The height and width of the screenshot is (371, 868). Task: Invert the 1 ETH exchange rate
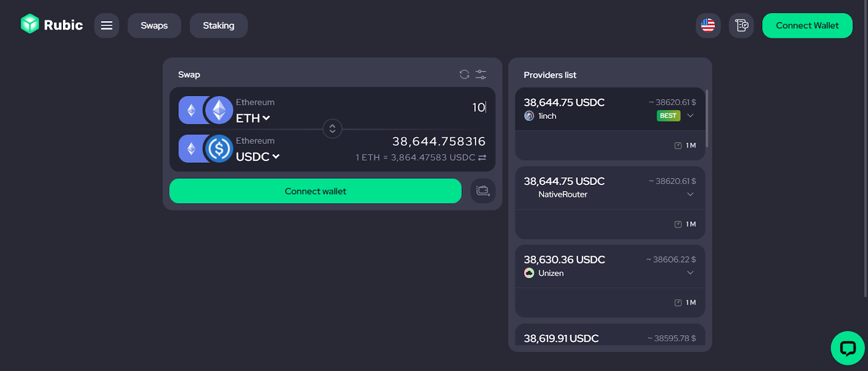click(482, 157)
